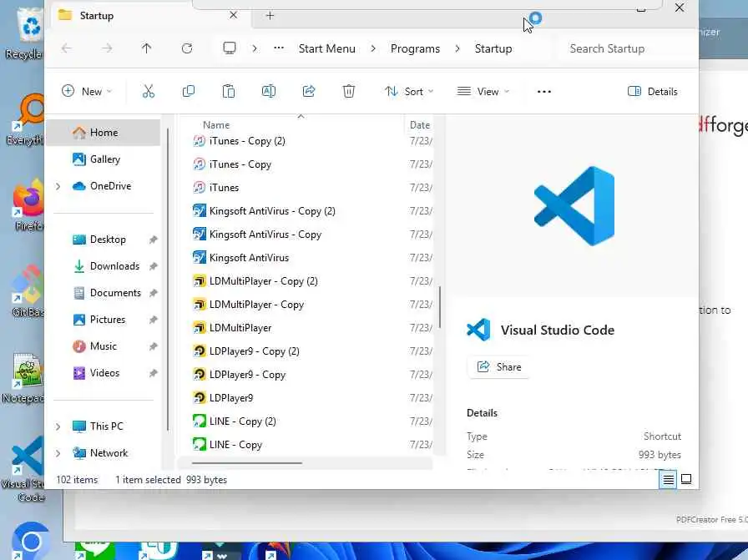Image resolution: width=748 pixels, height=560 pixels.
Task: Select the plain LDPlayer9 shortcut
Action: click(x=231, y=398)
